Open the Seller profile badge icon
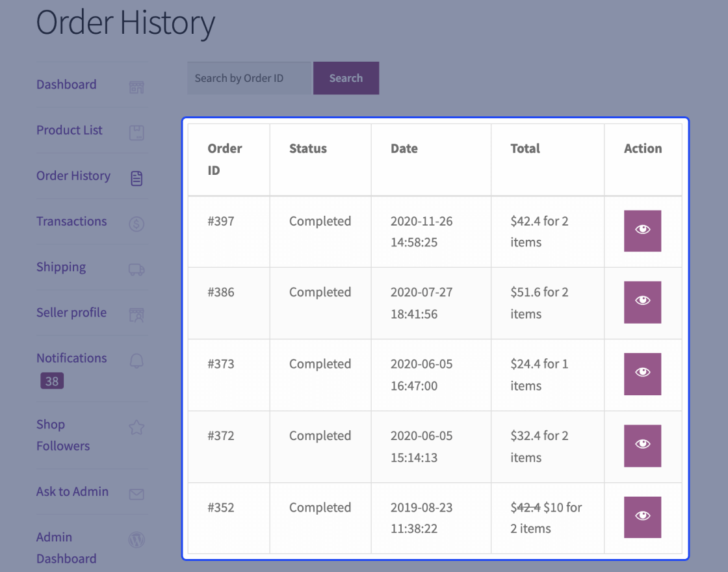This screenshot has width=728, height=572. (x=136, y=314)
